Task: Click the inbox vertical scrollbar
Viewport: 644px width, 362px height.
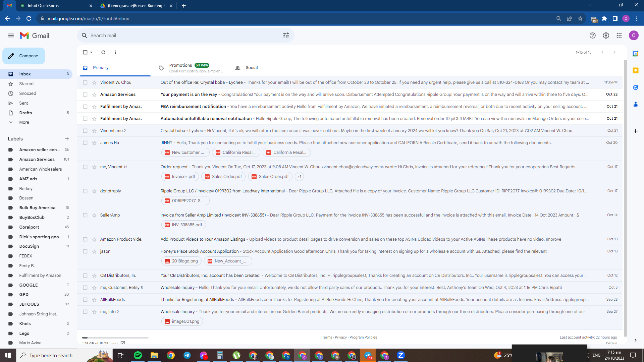Action: coord(625,198)
